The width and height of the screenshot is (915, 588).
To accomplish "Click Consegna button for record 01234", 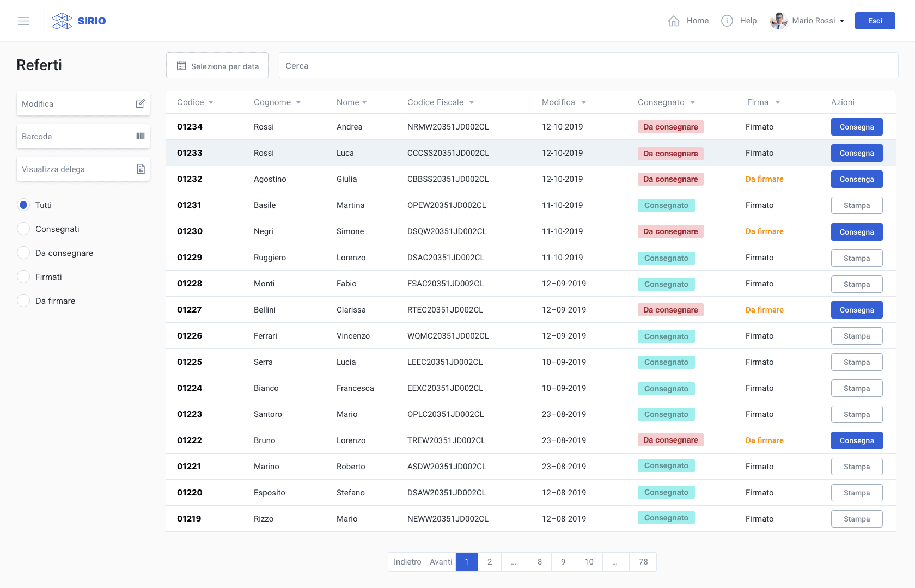I will tap(857, 127).
